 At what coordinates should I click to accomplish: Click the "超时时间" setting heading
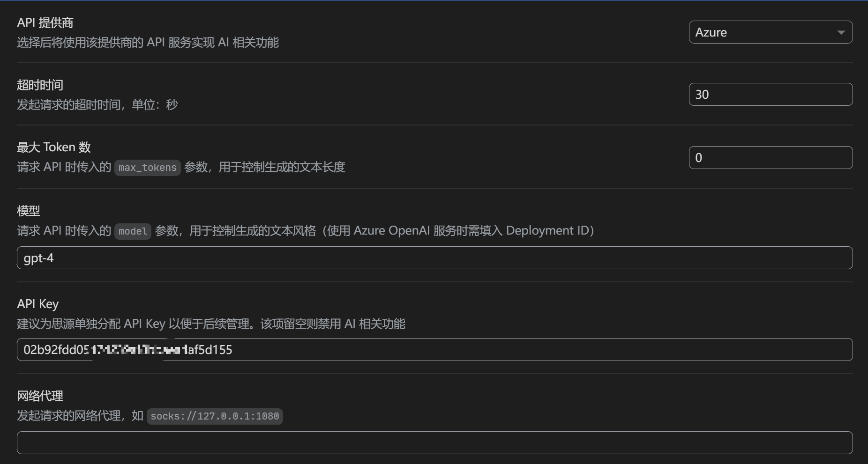pyautogui.click(x=40, y=85)
